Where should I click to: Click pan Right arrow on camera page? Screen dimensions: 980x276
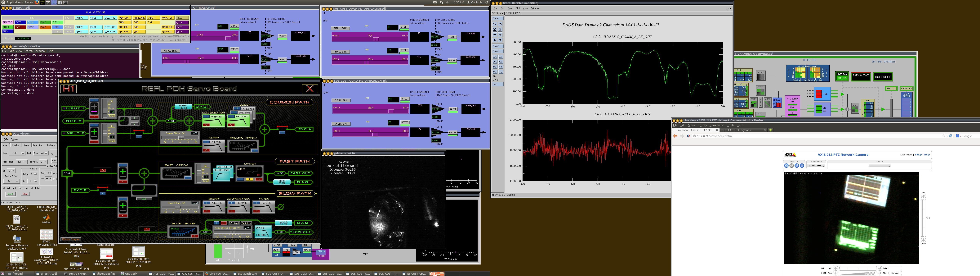coord(880,268)
